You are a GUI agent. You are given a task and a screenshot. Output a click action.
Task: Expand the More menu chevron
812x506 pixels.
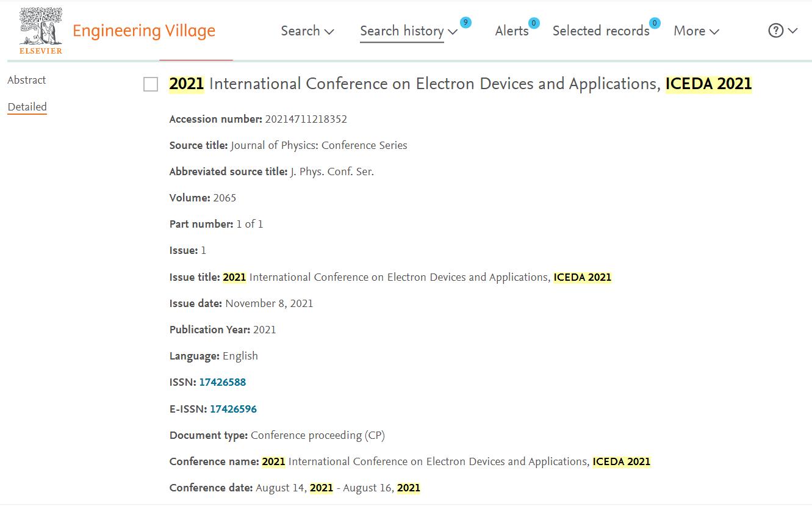point(714,32)
